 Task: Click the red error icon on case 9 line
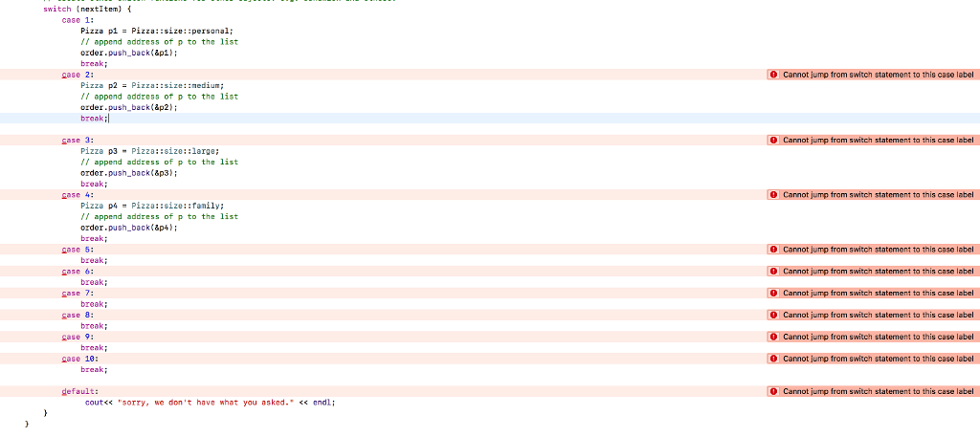pyautogui.click(x=773, y=337)
